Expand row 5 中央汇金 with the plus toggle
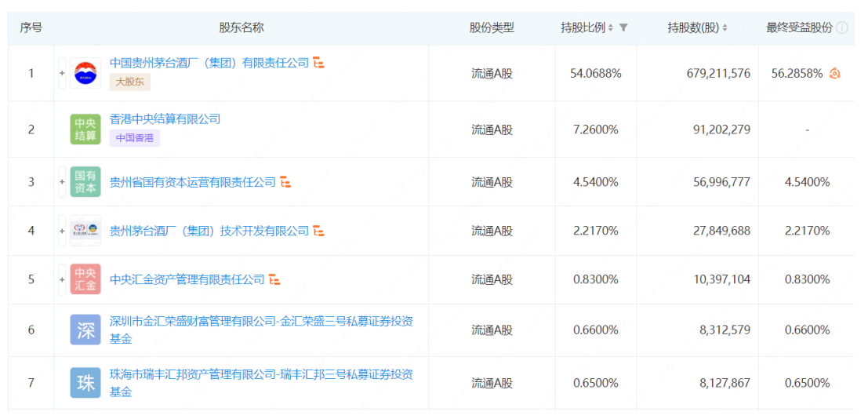The image size is (868, 419). point(62,279)
